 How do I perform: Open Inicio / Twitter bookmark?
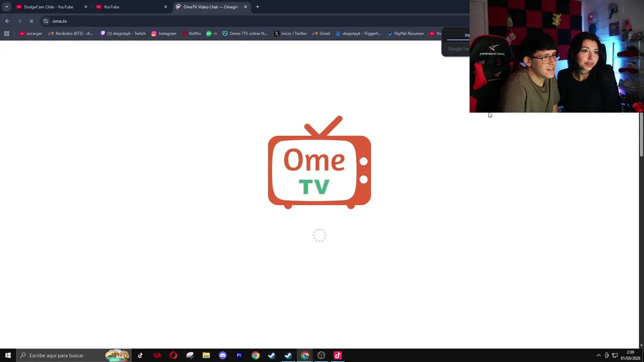tap(290, 34)
